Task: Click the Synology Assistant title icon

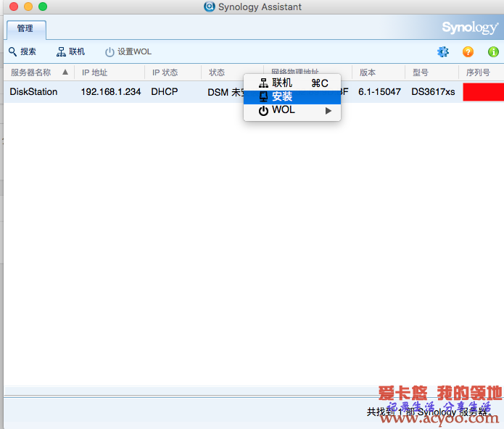Action: (x=210, y=7)
